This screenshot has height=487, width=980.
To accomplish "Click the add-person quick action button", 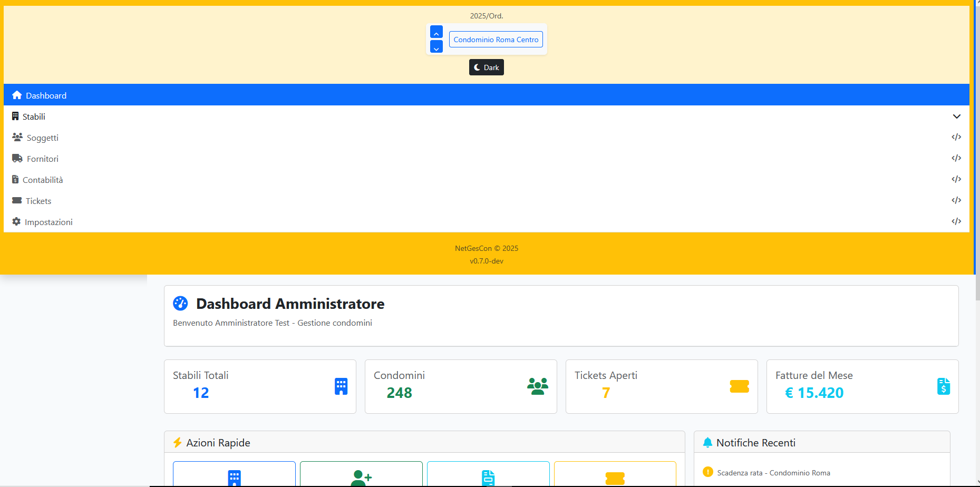I will [x=361, y=474].
